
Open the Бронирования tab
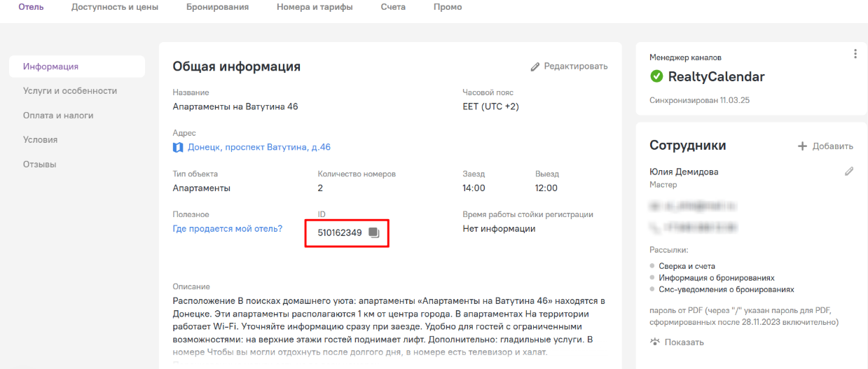(217, 7)
